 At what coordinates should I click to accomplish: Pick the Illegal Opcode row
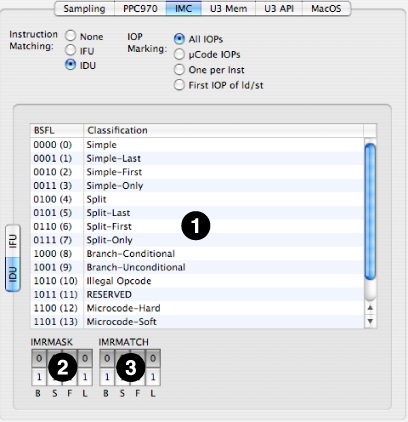197,281
